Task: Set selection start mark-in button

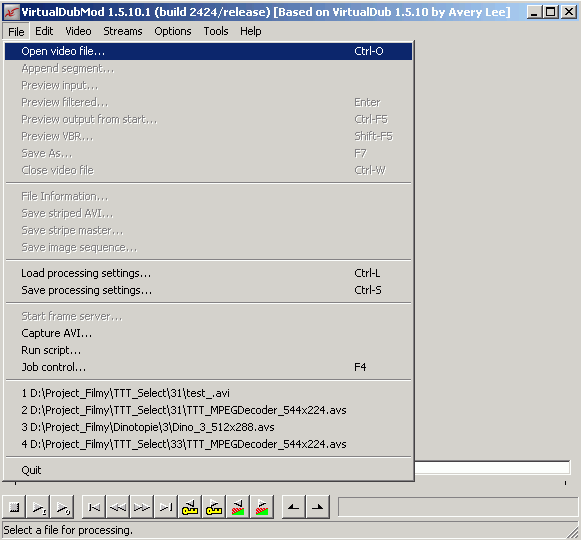Action: click(294, 507)
